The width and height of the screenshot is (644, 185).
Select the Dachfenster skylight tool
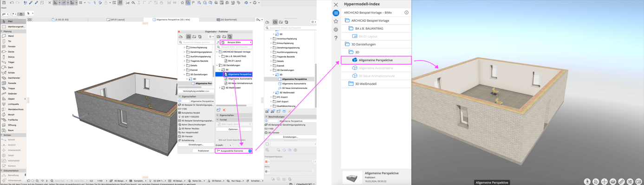pyautogui.click(x=13, y=78)
